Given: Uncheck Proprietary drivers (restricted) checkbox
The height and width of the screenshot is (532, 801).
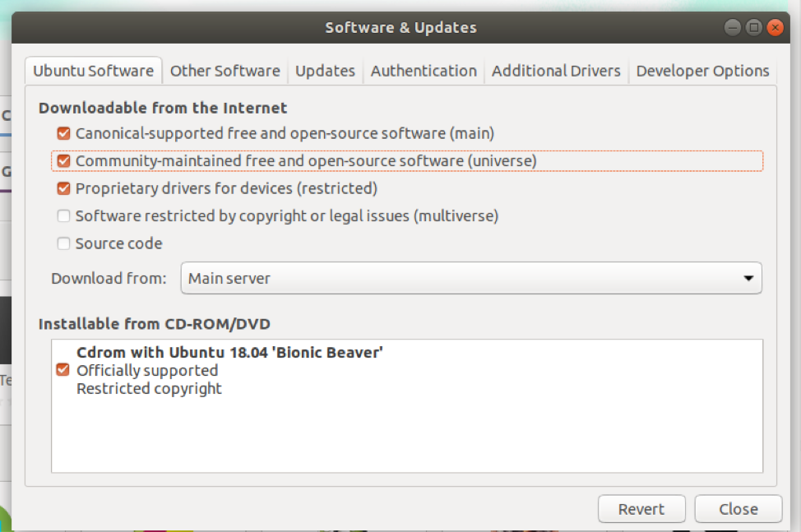Looking at the screenshot, I should coord(63,189).
